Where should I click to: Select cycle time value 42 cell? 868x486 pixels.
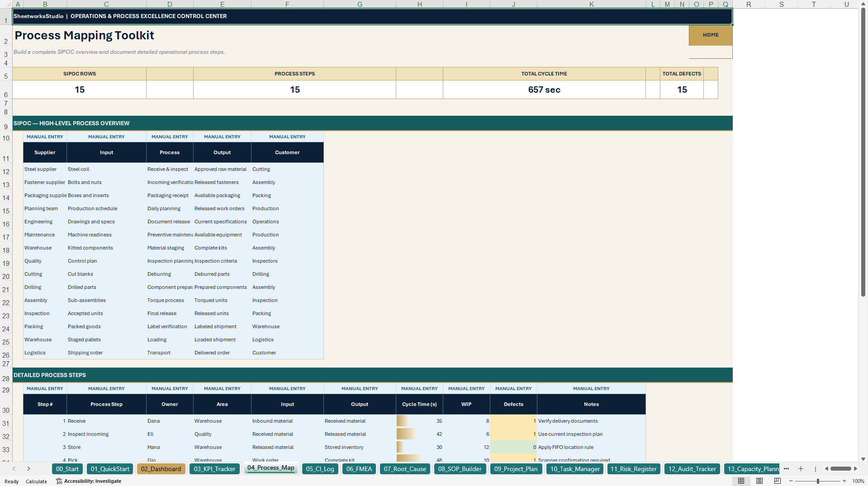pyautogui.click(x=419, y=434)
